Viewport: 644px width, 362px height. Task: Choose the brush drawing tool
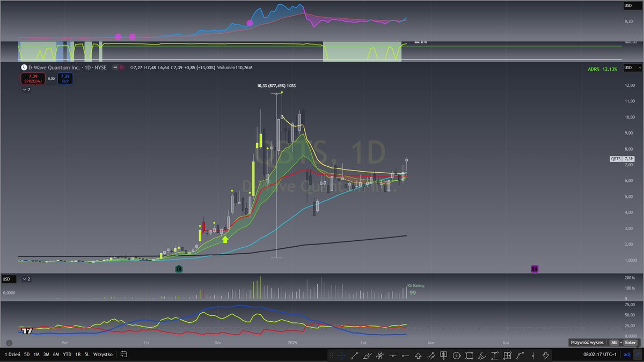coord(368,356)
